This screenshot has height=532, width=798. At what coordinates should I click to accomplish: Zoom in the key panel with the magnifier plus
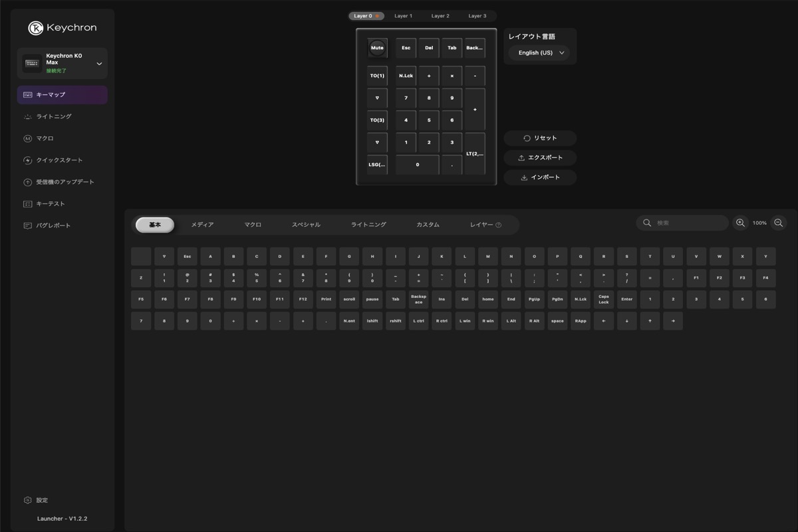[740, 223]
